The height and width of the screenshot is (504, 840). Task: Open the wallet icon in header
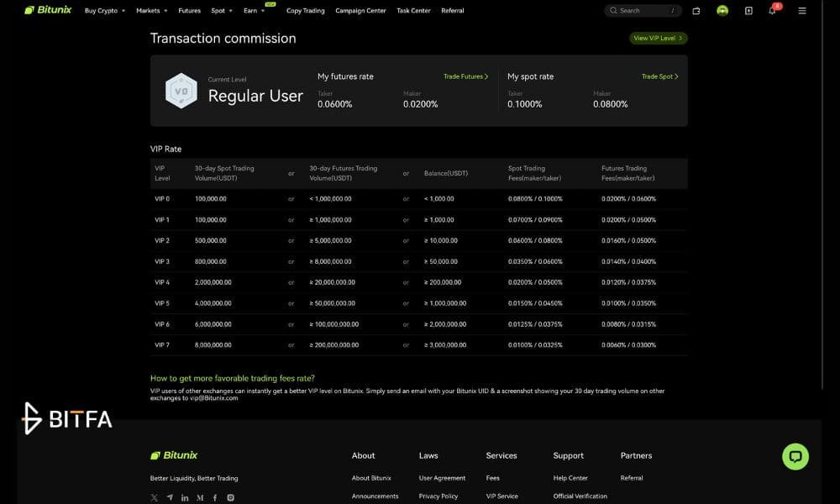(x=696, y=11)
